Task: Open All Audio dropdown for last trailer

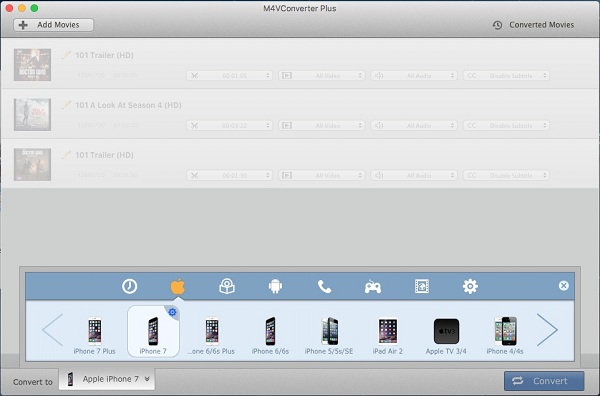Action: coord(414,175)
